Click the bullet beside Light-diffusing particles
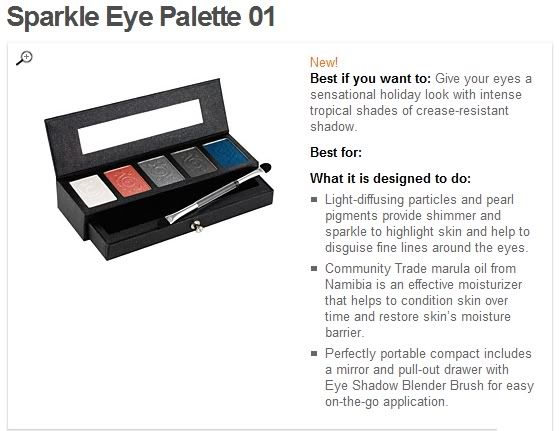Screen dimensions: 559x431 [314, 200]
